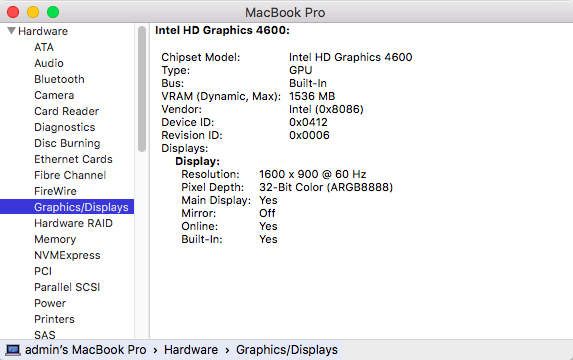Viewport: 573px width, 360px height.
Task: Open the Printers section
Action: [x=54, y=319]
